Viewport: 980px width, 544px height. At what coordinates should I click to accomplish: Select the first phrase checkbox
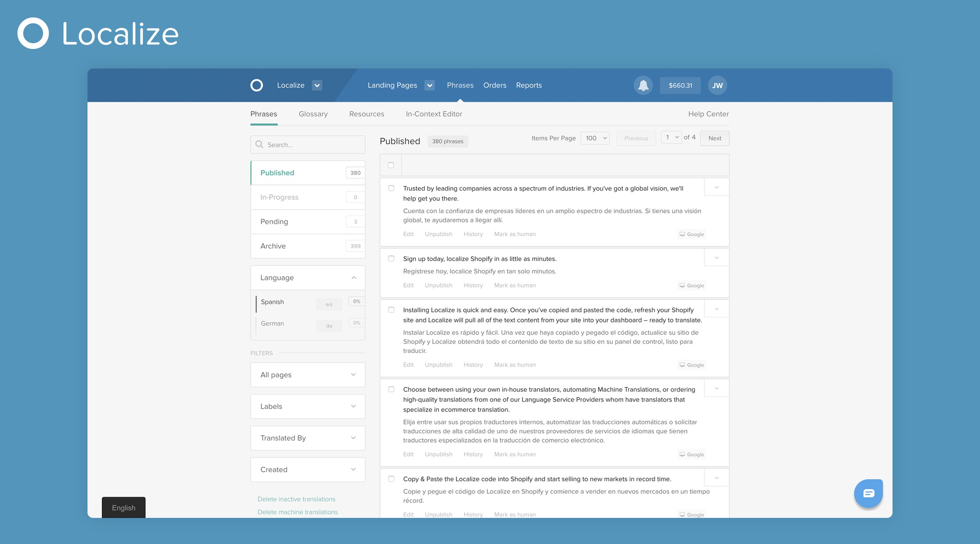[392, 187]
